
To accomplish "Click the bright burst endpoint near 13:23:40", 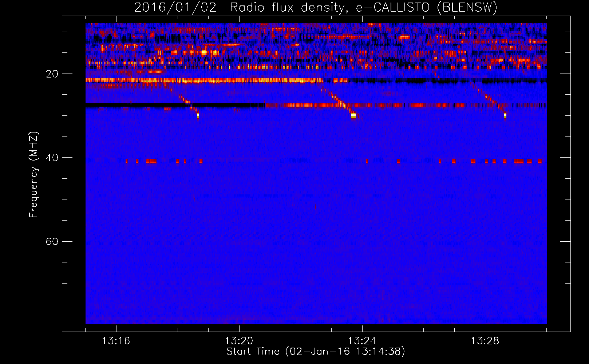I will [353, 116].
